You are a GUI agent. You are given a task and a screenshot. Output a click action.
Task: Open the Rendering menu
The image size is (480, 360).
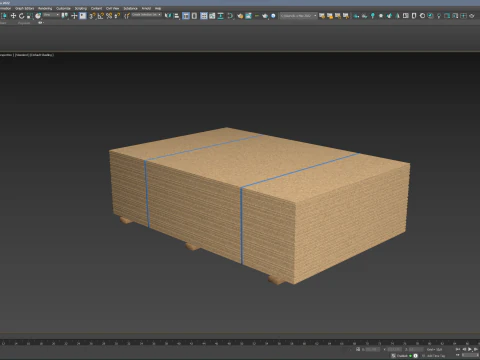[45, 8]
